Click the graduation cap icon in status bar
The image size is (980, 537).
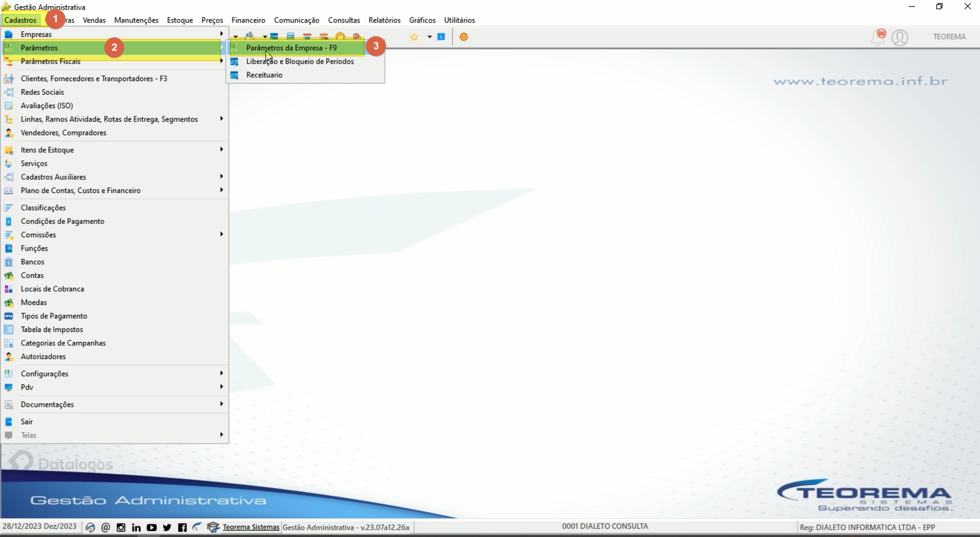point(213,527)
